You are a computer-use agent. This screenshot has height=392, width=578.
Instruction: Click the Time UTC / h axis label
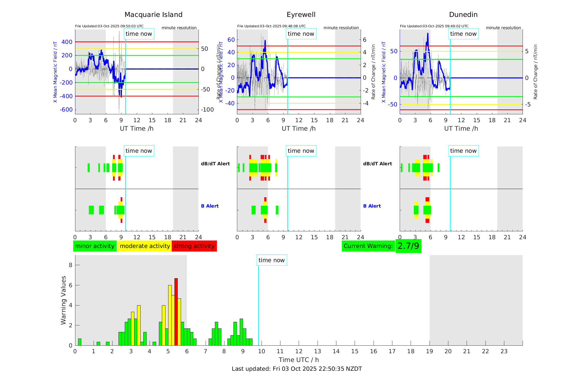click(x=298, y=360)
